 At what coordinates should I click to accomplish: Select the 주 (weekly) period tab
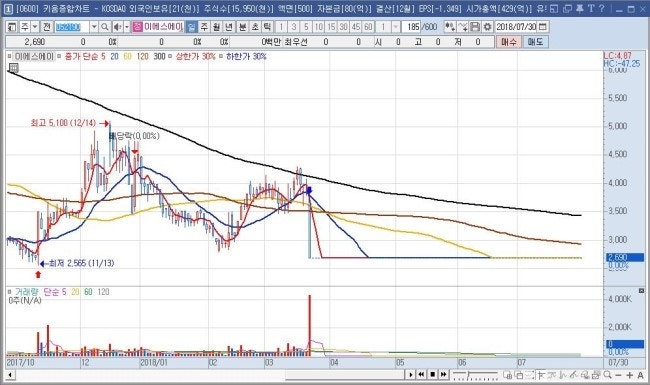coord(204,27)
